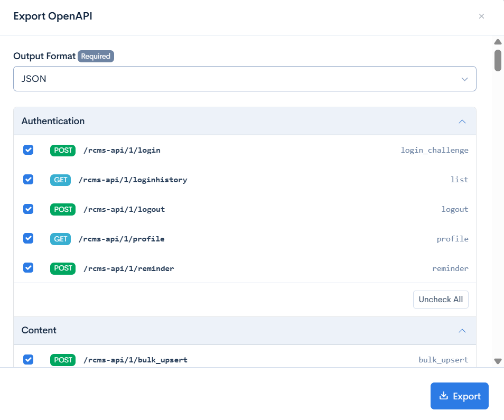Uncheck the loginhistory endpoint checkbox

[x=29, y=180]
